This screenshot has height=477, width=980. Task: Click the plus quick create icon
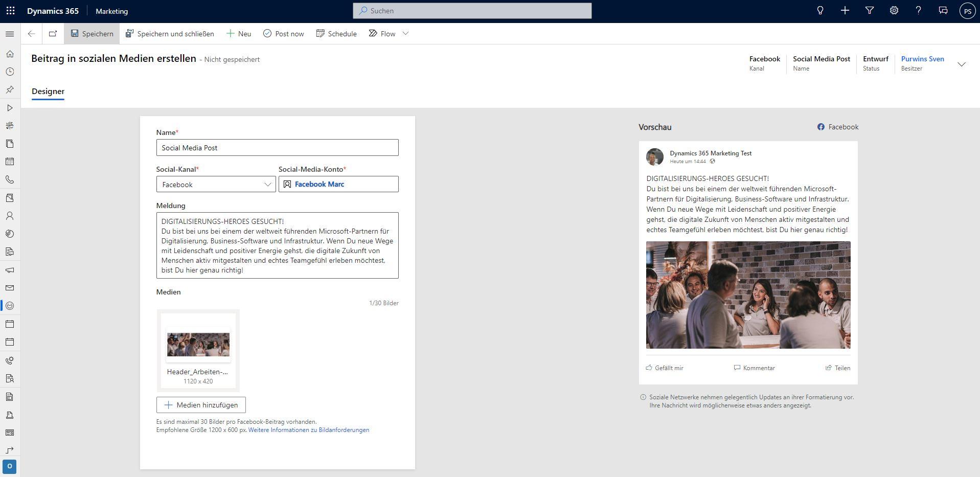tap(845, 11)
